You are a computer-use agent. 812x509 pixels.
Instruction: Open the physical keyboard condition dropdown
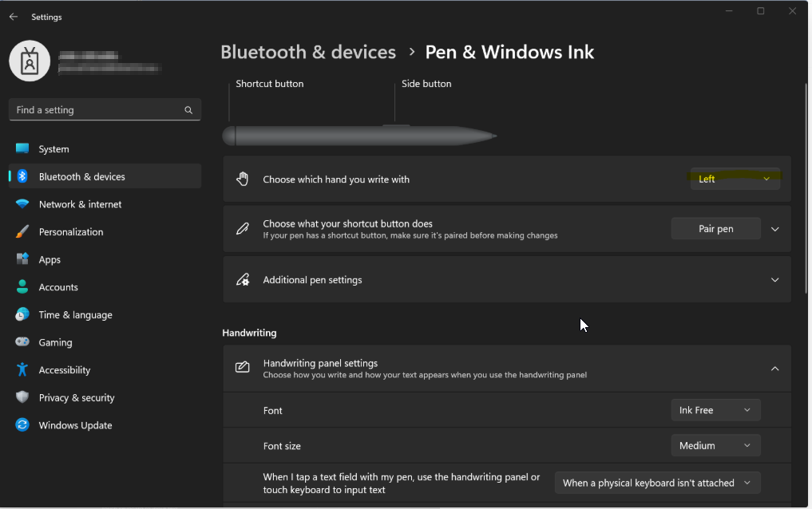(657, 483)
